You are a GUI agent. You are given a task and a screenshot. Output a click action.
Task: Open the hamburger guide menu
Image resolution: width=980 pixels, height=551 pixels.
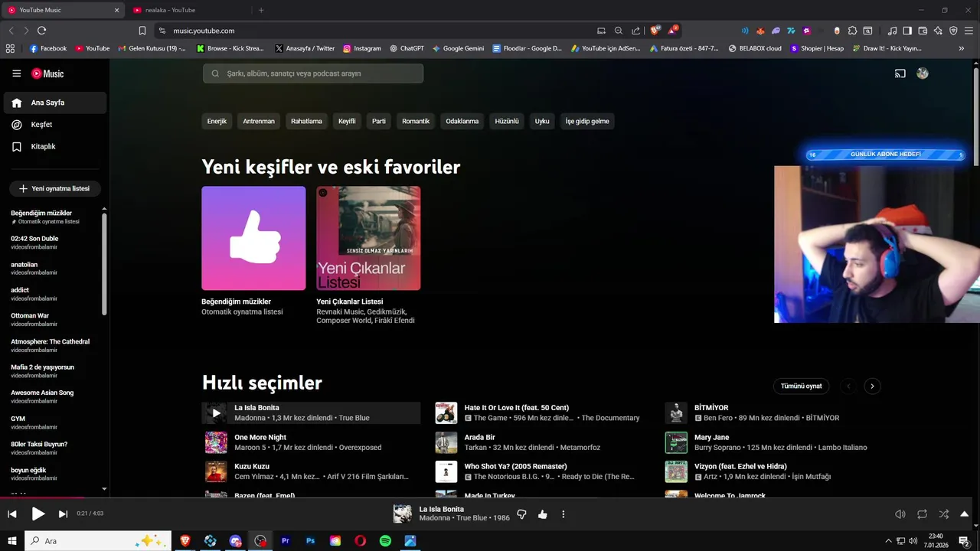point(17,73)
